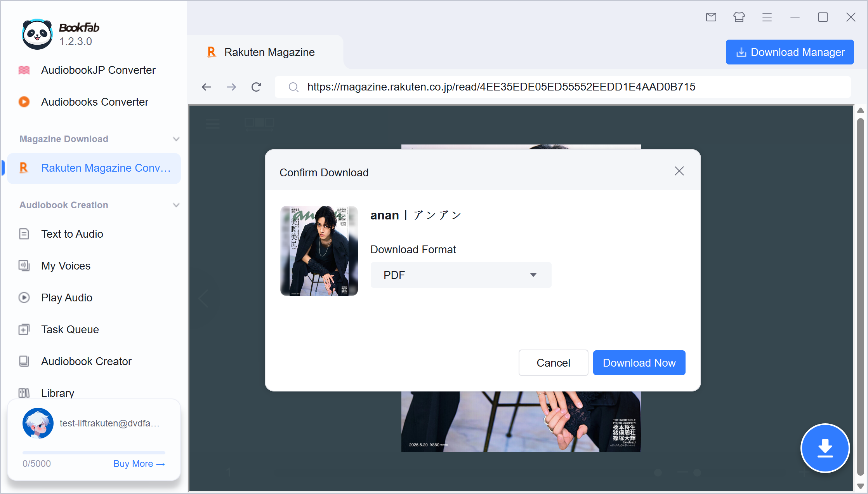Click the AudiobookJP pink book icon
The width and height of the screenshot is (868, 494).
tap(24, 70)
